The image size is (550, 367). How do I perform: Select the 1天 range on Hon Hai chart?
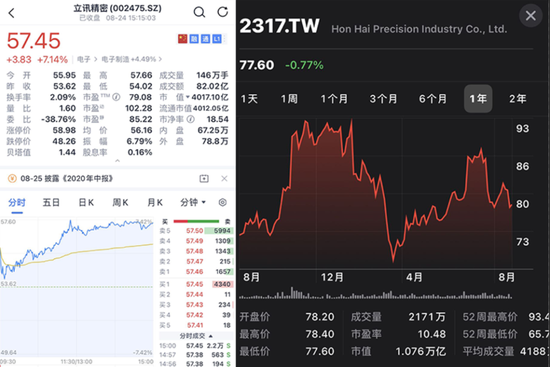click(249, 99)
